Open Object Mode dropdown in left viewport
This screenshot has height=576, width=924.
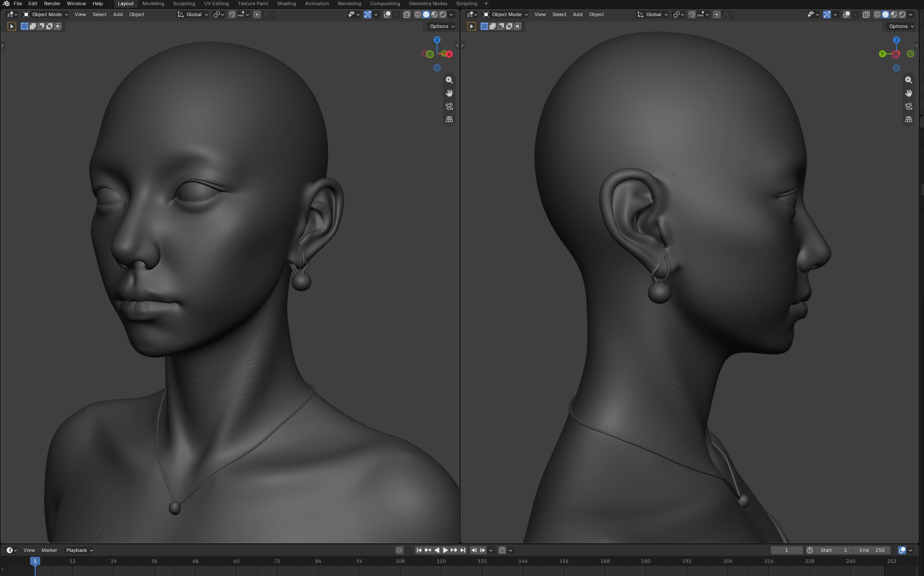tap(45, 14)
